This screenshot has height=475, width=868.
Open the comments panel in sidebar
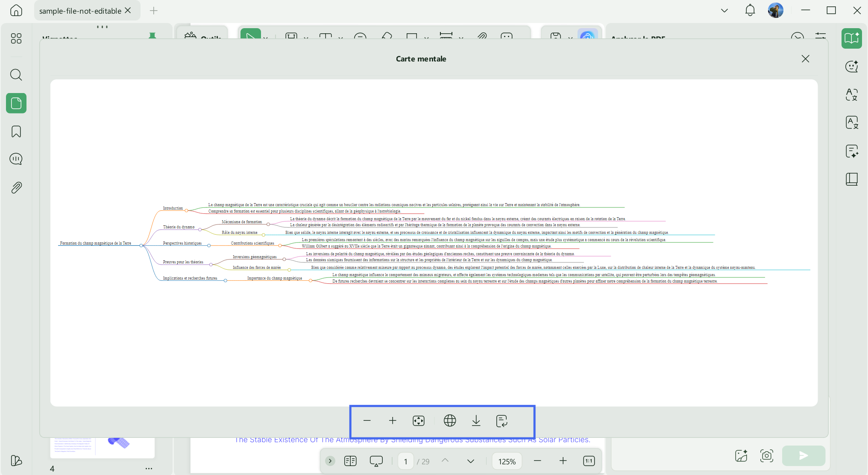[16, 159]
